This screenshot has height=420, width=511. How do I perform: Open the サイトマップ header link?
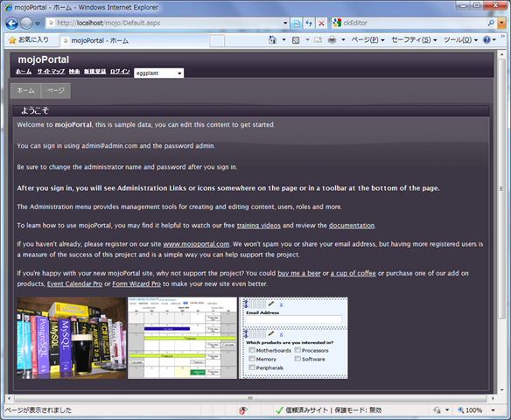[x=51, y=72]
